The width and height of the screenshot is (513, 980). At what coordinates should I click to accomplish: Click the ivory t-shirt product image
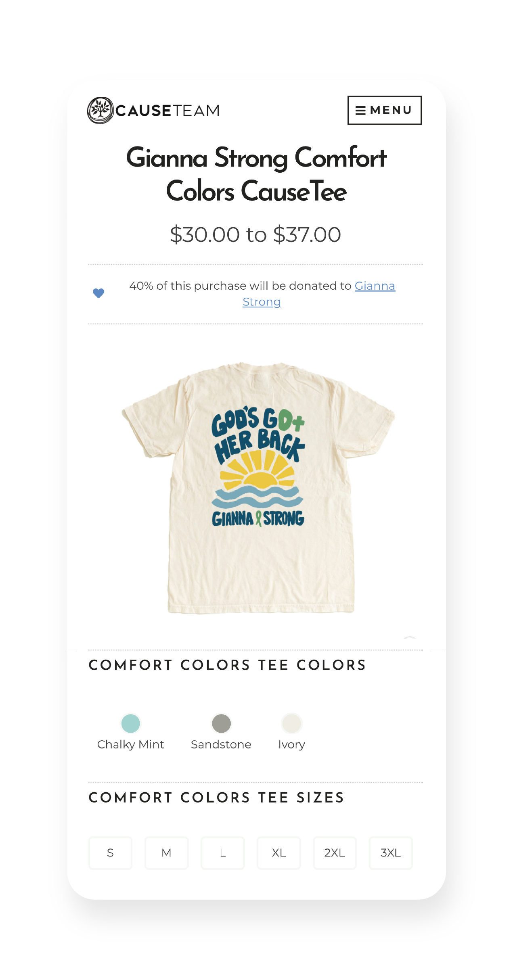coord(258,488)
